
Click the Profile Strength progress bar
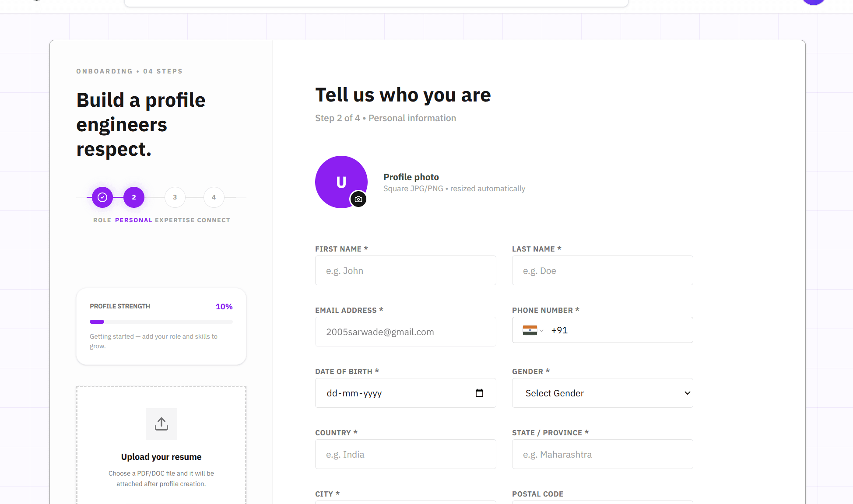click(161, 322)
